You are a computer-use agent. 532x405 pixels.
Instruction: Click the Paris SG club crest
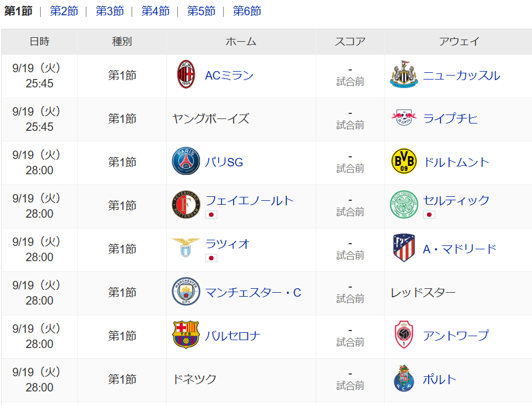[186, 162]
